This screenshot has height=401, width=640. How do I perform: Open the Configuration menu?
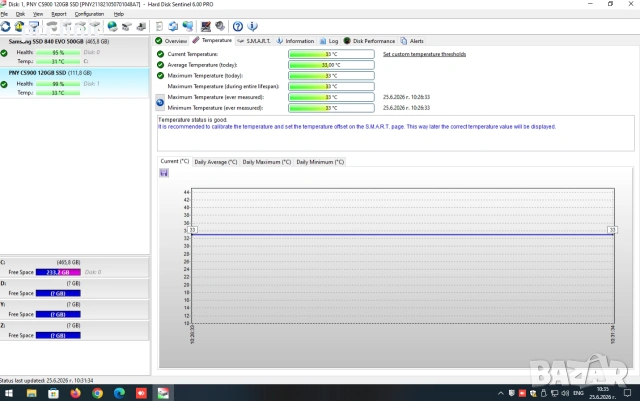tap(89, 14)
